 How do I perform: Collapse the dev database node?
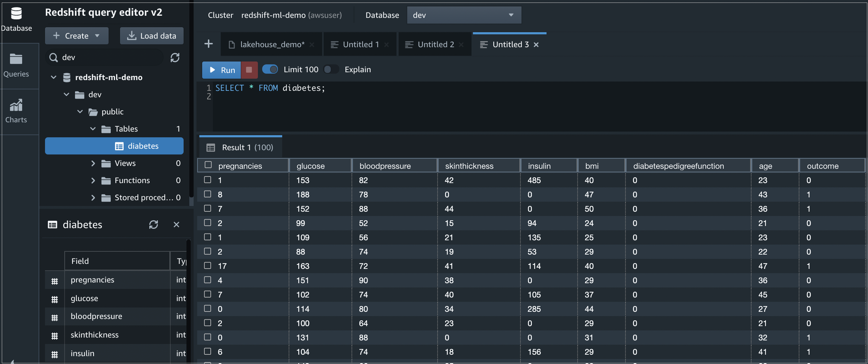[66, 94]
